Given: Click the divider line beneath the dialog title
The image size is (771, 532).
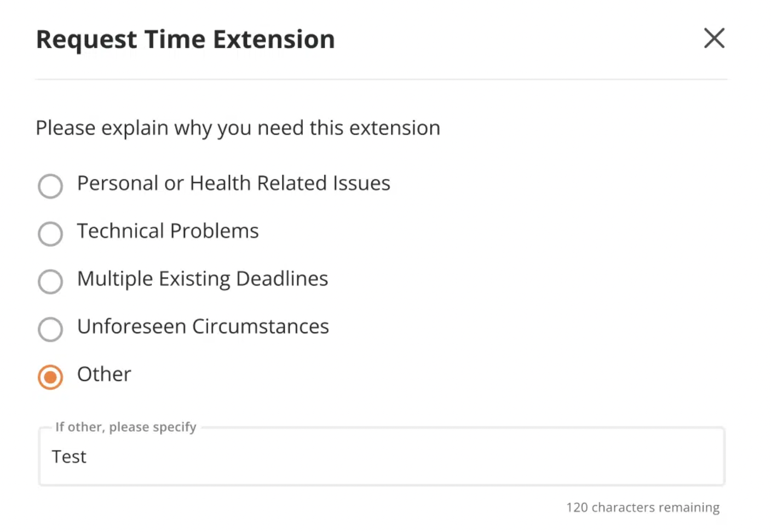Looking at the screenshot, I should pyautogui.click(x=381, y=79).
